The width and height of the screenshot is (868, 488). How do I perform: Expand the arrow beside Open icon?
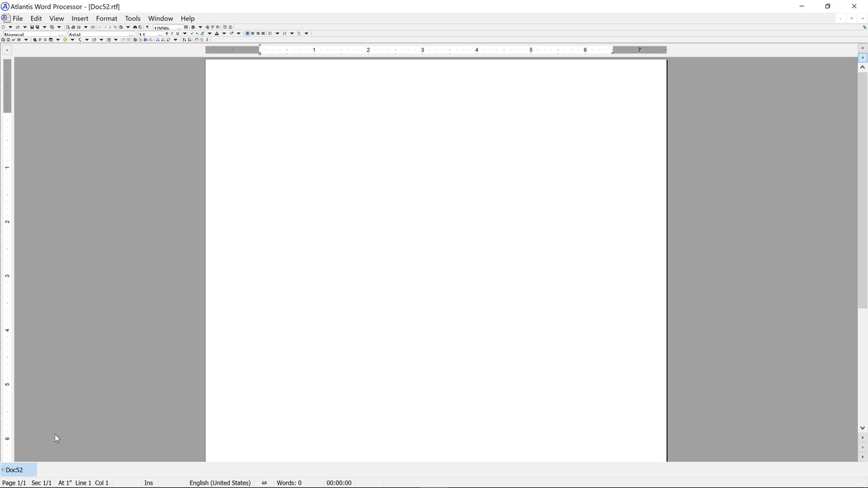click(x=25, y=27)
